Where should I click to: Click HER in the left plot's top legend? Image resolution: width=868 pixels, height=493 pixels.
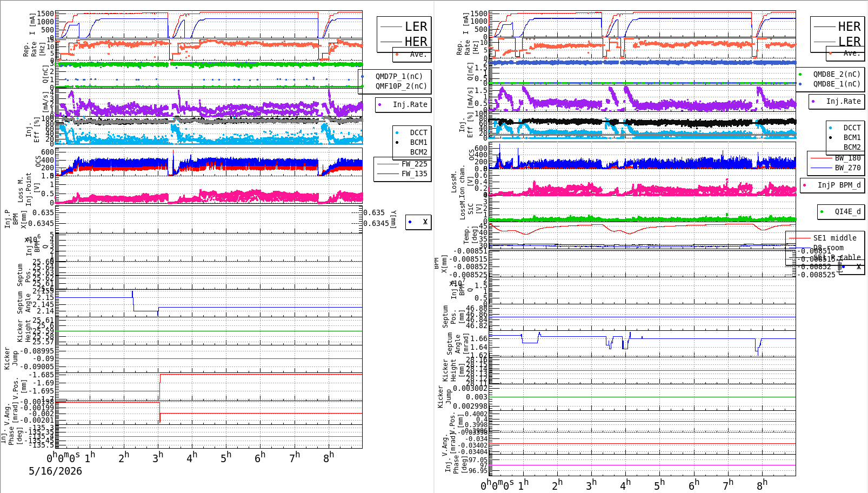[x=416, y=42]
